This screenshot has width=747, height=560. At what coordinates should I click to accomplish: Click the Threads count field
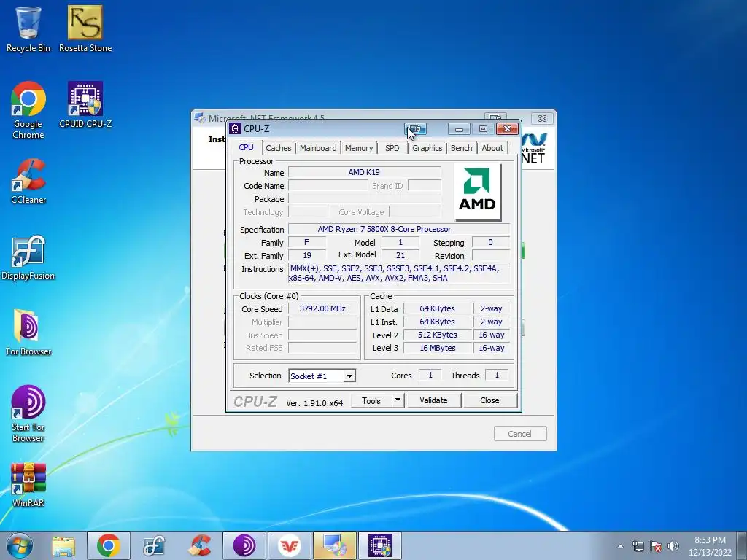coord(496,375)
